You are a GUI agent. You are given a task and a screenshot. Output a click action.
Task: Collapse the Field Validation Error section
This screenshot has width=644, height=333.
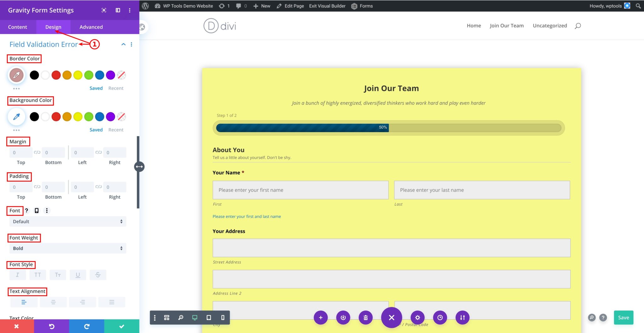pos(123,44)
